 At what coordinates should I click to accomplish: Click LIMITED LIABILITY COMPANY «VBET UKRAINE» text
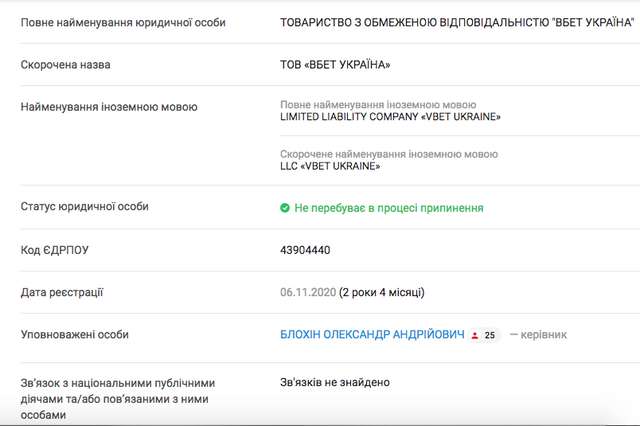point(391,117)
